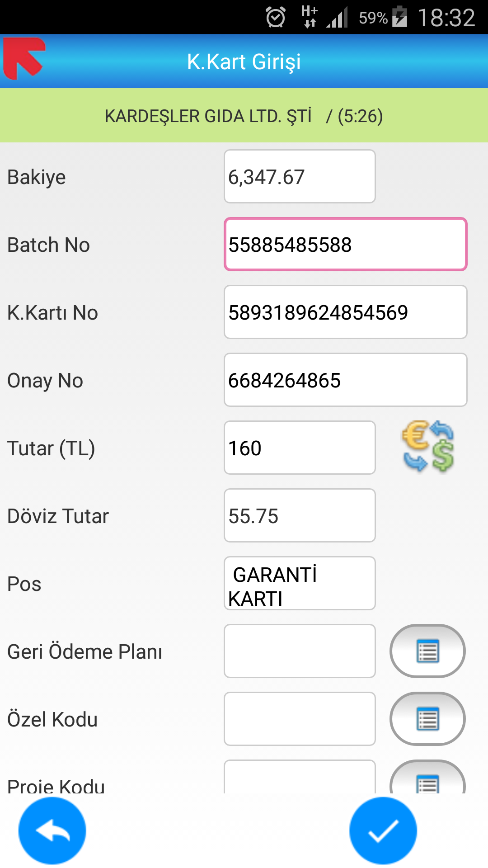Tap the red arrow icon in header
The width and height of the screenshot is (488, 868).
pos(24,58)
